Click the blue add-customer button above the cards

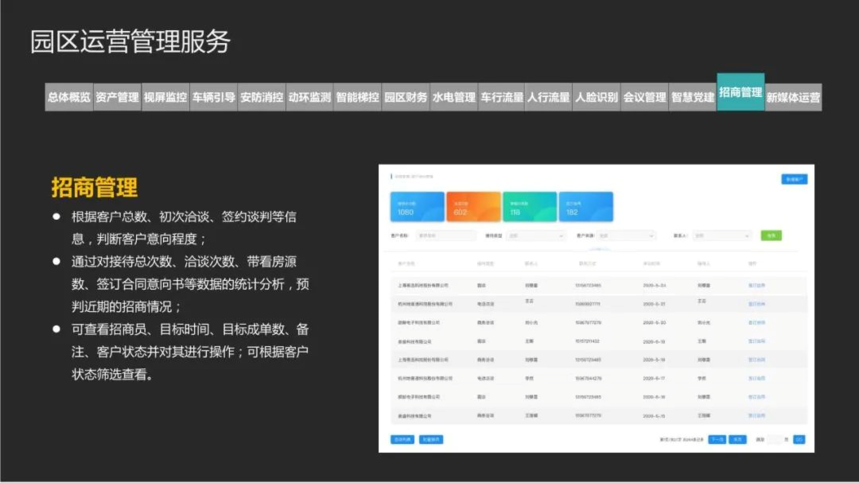point(794,179)
